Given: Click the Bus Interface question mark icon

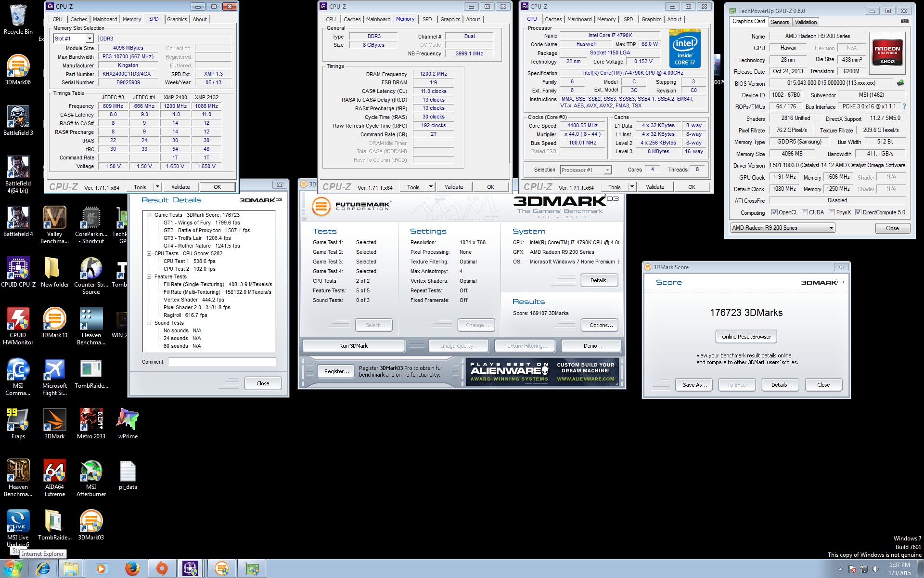Looking at the screenshot, I should point(904,106).
